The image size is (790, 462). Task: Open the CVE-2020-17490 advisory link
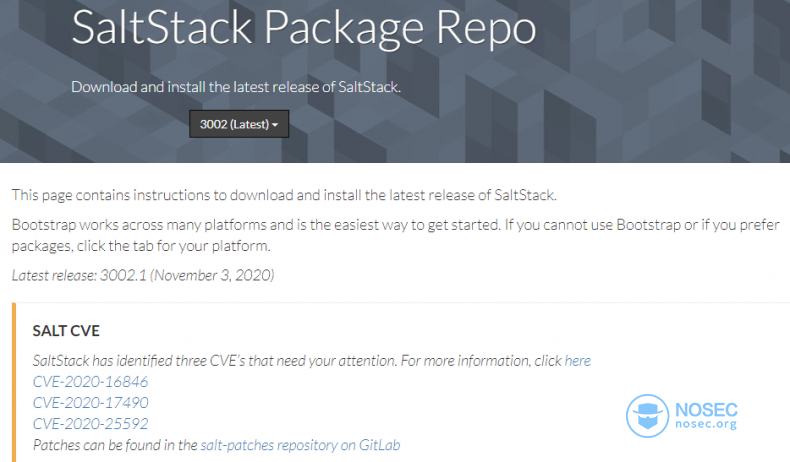click(x=90, y=403)
